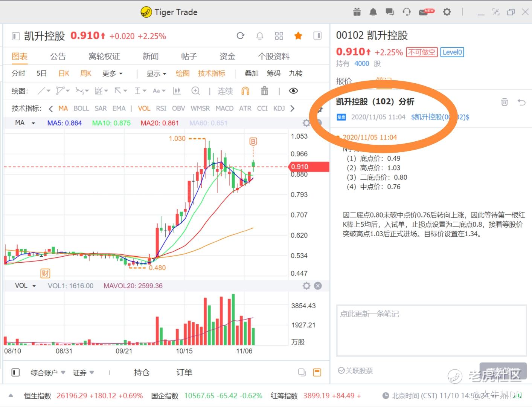
Task: Click the pop-out window icon near 订单
Action: point(302,372)
